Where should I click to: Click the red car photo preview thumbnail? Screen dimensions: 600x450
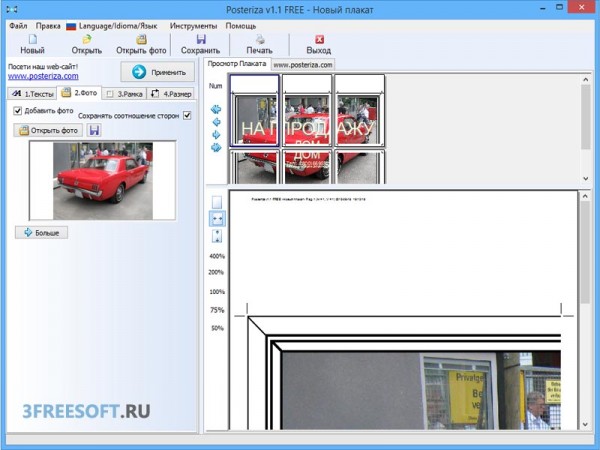[x=102, y=180]
